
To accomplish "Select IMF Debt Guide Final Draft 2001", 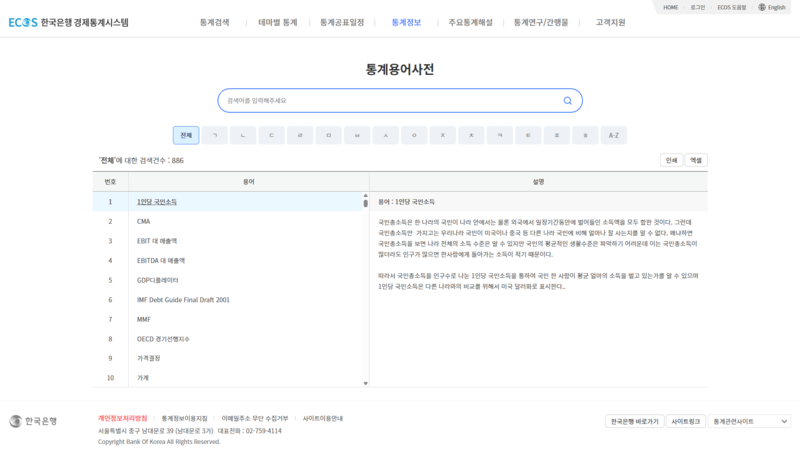I will coord(183,300).
